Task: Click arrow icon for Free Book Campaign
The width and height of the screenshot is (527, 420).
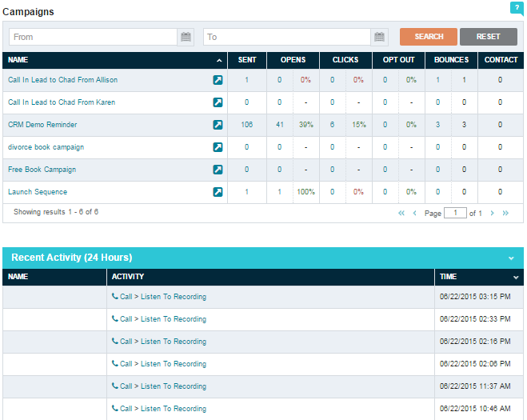Action: [218, 170]
